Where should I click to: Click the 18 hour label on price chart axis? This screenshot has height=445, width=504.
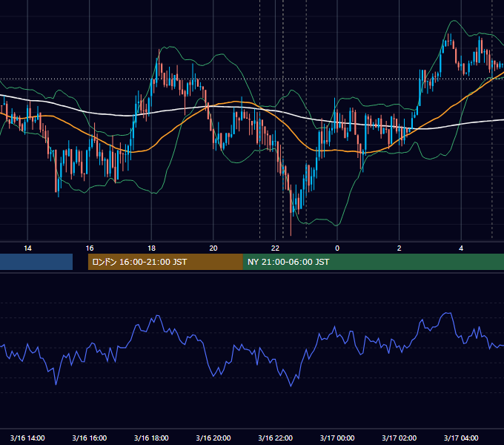pos(151,248)
